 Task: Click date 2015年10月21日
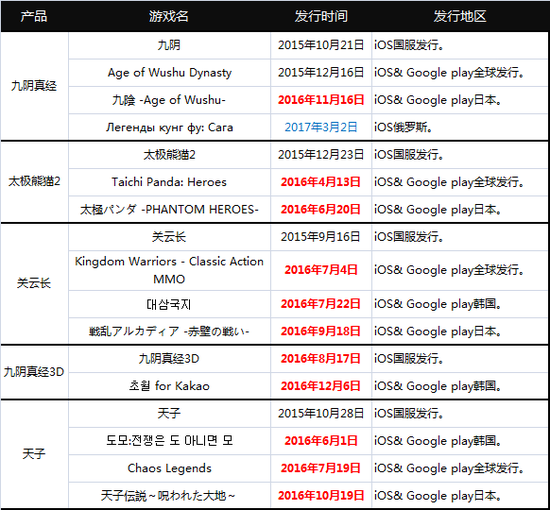(321, 45)
